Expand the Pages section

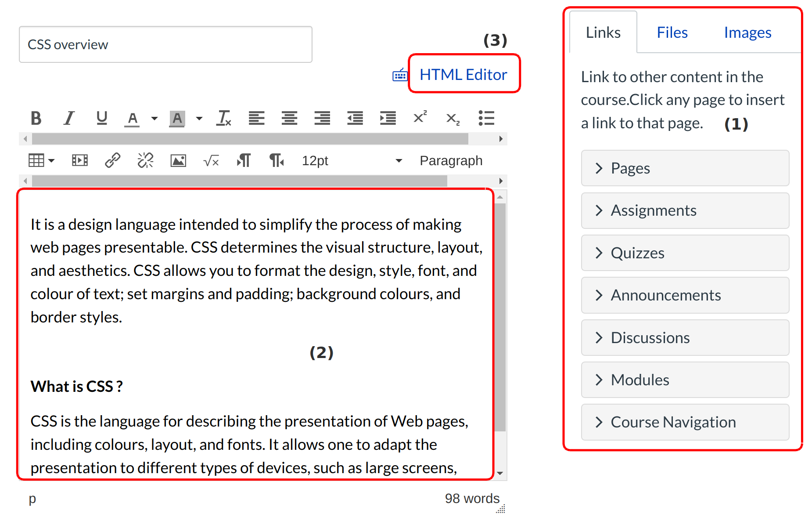[685, 168]
